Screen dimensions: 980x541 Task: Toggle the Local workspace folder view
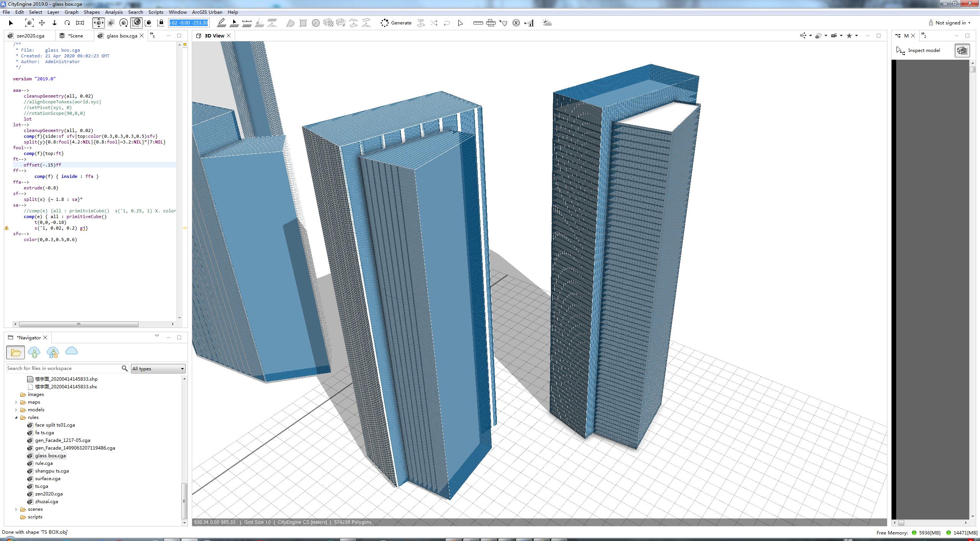[16, 352]
